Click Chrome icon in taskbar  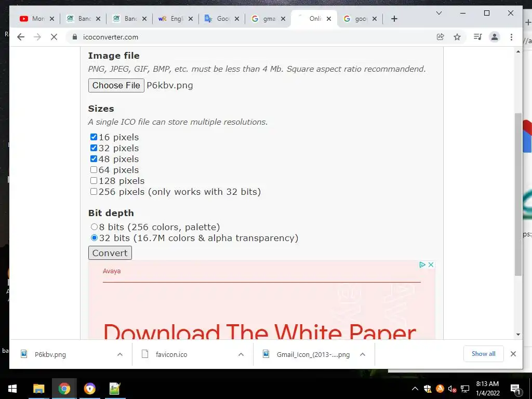(x=64, y=389)
